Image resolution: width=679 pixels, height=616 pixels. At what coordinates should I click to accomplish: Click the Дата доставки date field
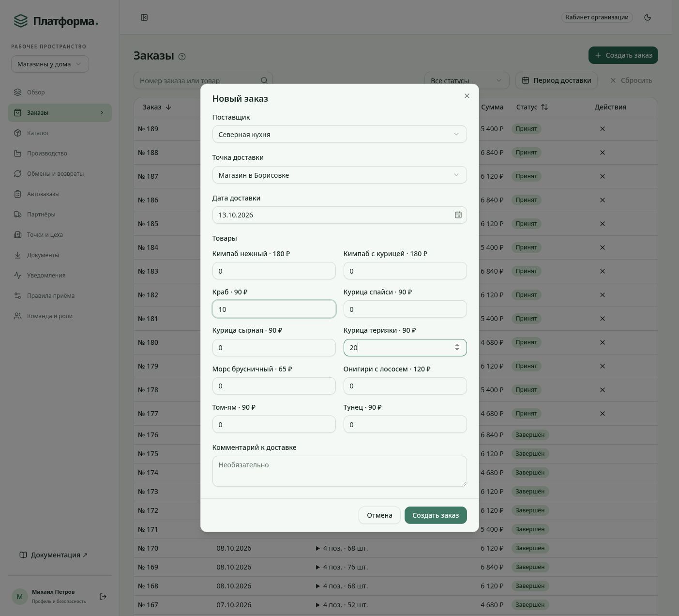(x=340, y=215)
